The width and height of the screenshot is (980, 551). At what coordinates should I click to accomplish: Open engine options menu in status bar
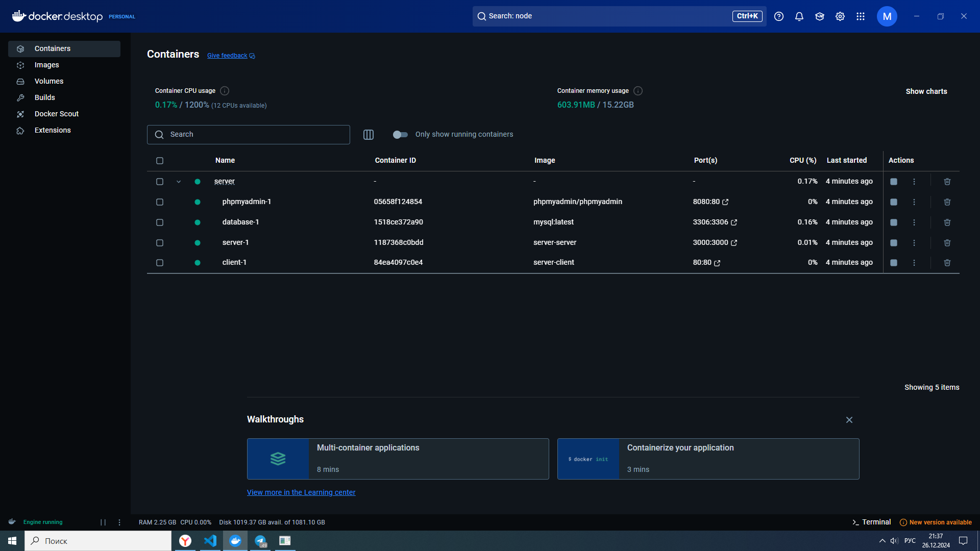pyautogui.click(x=119, y=522)
